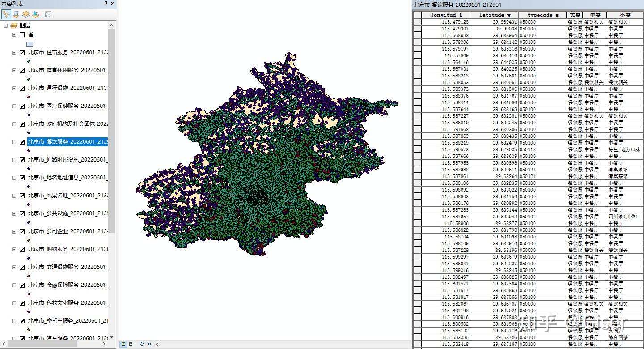Click point symbol under 风景名胜 layer
This screenshot has height=349, width=644.
29,204
